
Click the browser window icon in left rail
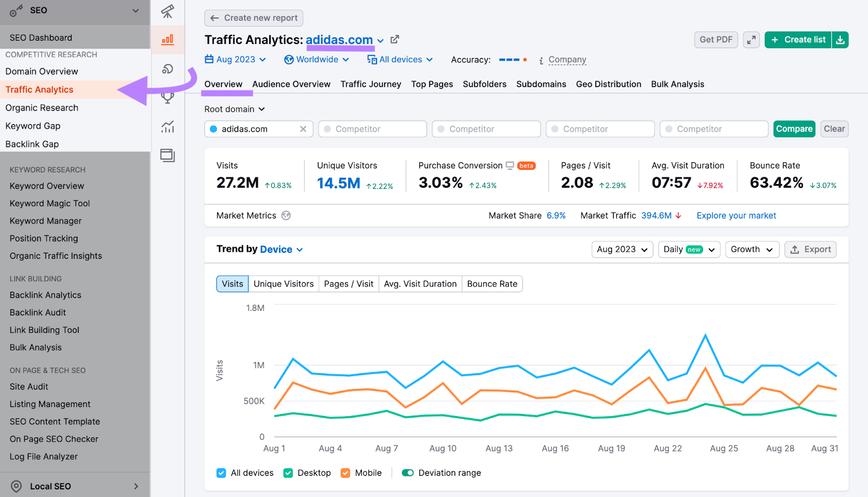[x=168, y=155]
